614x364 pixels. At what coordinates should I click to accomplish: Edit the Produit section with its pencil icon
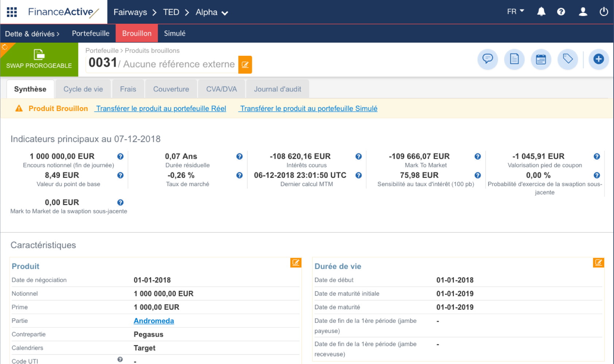tap(295, 263)
